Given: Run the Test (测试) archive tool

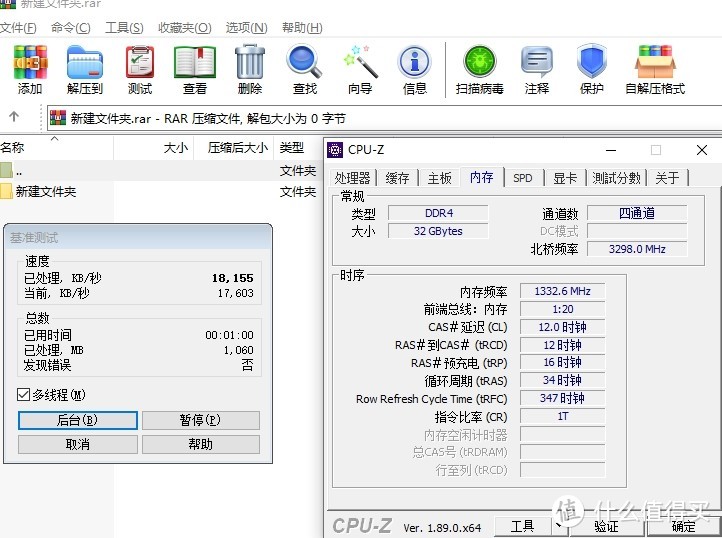Looking at the screenshot, I should tap(140, 70).
